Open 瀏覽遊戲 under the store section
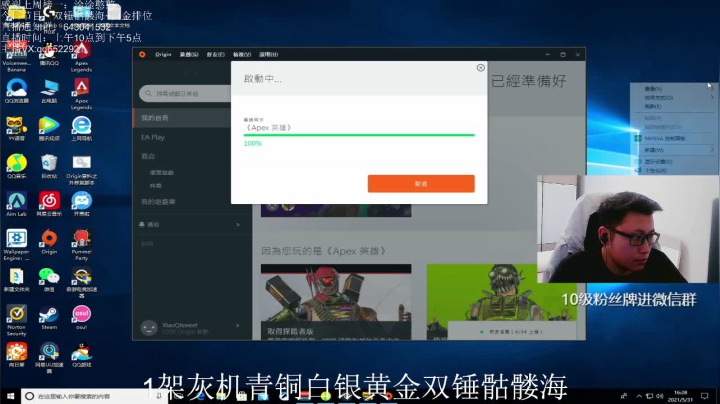Image resolution: width=720 pixels, height=404 pixels. [x=162, y=173]
